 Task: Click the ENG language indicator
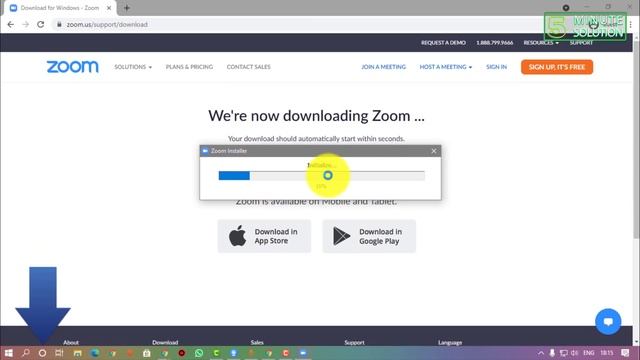[589, 353]
